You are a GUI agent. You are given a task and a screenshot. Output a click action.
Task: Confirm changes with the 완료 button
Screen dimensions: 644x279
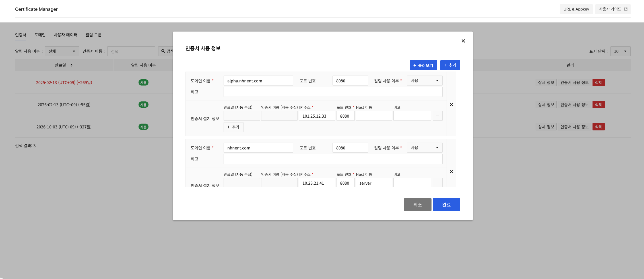tap(446, 204)
